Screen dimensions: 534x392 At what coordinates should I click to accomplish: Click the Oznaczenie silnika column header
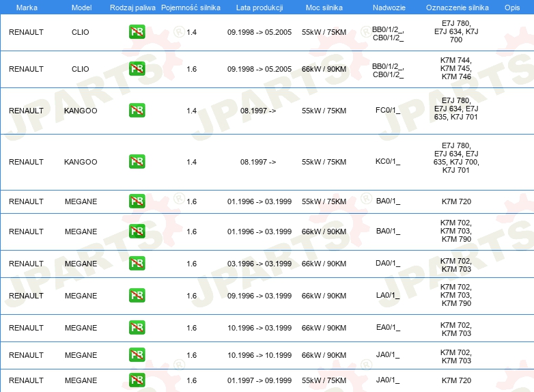click(x=457, y=8)
